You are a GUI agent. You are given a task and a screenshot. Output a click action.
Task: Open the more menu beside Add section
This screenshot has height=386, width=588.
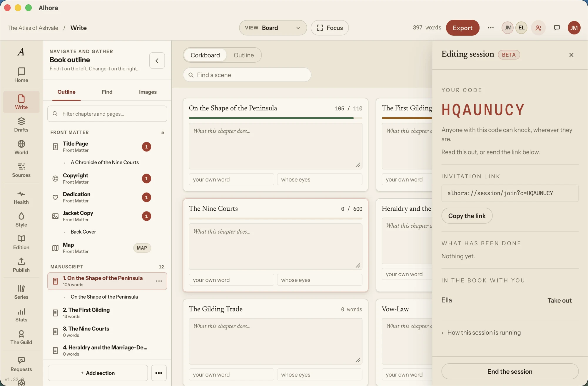pos(159,373)
